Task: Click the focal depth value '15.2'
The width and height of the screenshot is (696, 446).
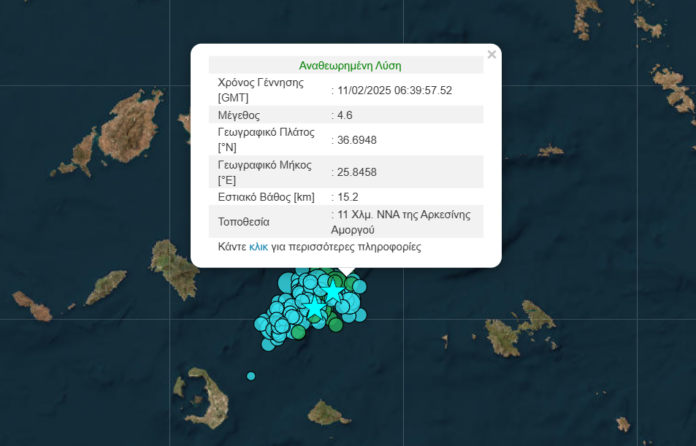Action: click(348, 197)
